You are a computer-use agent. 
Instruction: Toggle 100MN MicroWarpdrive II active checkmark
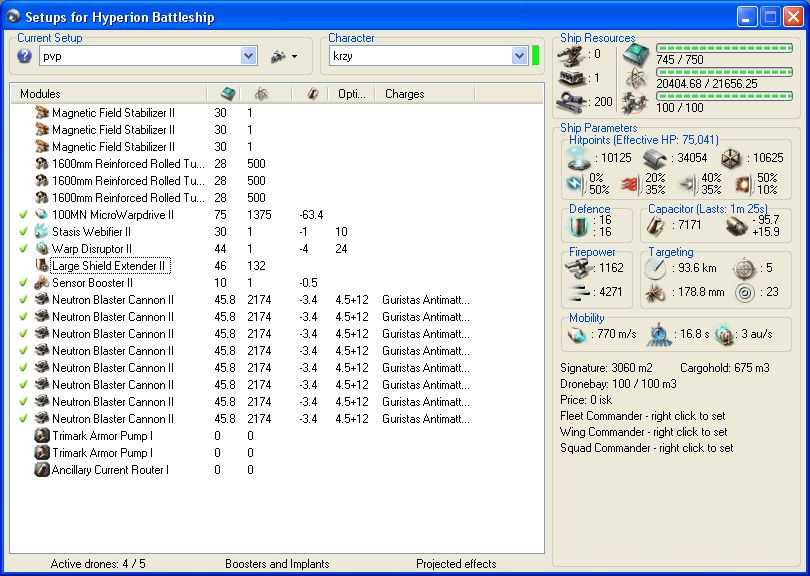click(x=23, y=215)
